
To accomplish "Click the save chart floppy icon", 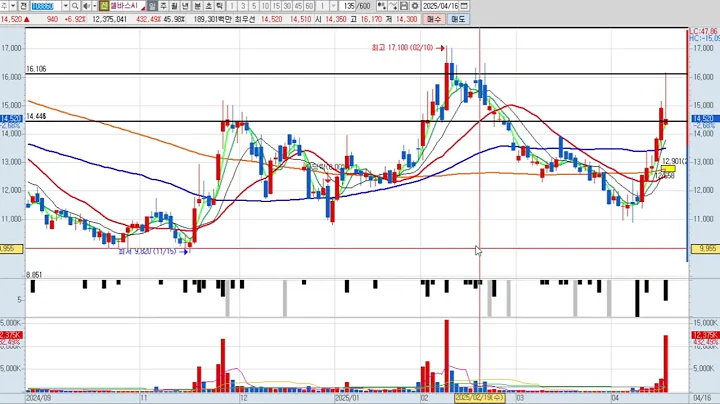I will [x=404, y=6].
